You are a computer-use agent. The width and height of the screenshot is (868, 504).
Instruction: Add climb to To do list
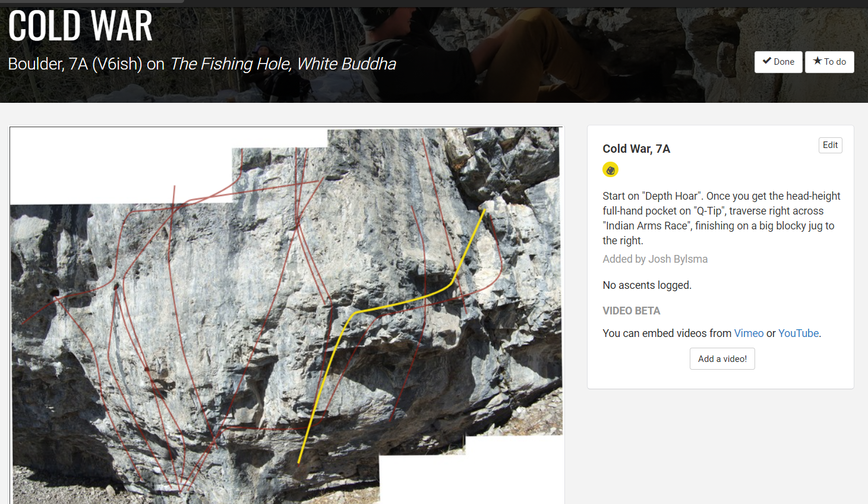pos(829,62)
